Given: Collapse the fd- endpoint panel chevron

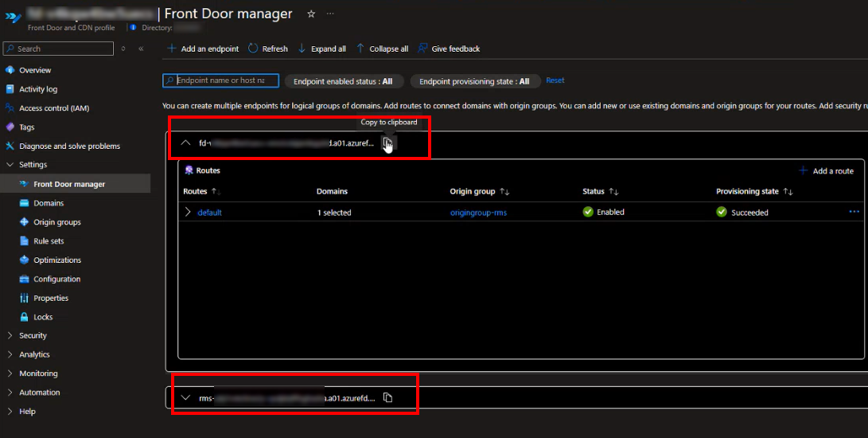Looking at the screenshot, I should coord(185,143).
